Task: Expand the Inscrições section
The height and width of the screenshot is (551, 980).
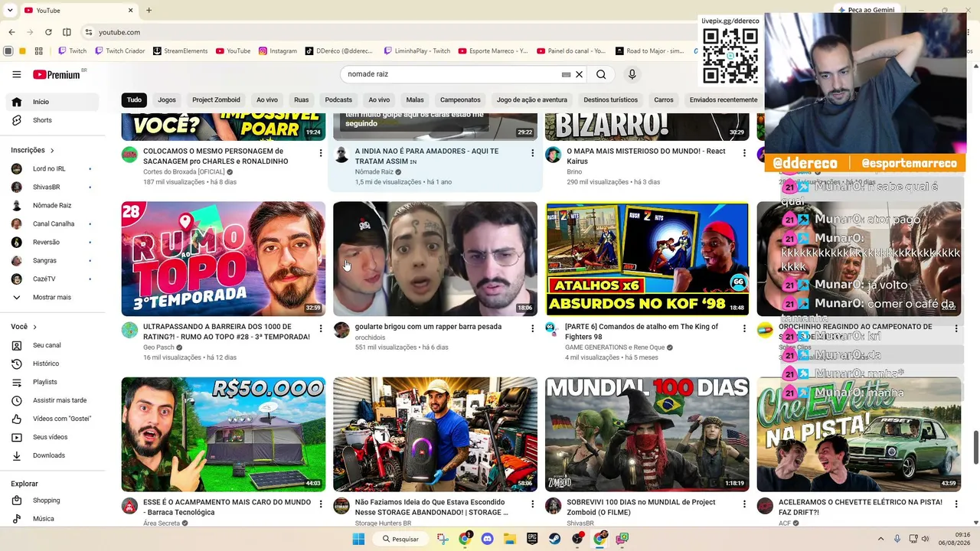Action: coord(32,150)
